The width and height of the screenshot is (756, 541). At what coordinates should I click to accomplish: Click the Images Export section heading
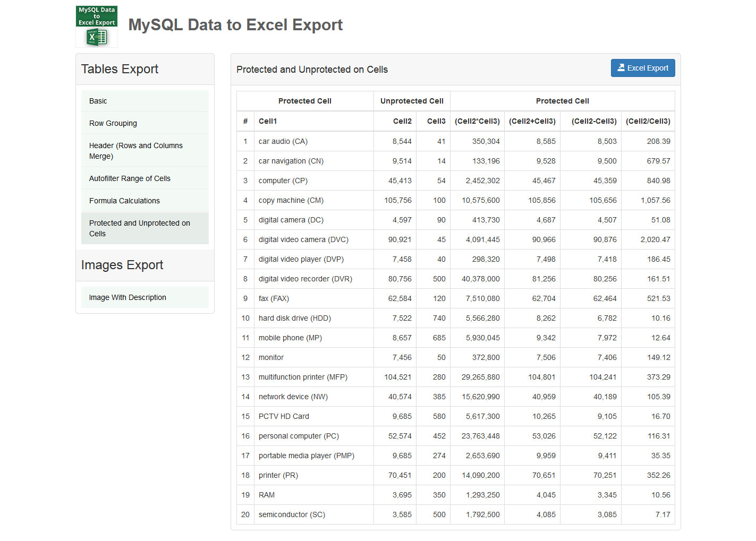(x=122, y=265)
